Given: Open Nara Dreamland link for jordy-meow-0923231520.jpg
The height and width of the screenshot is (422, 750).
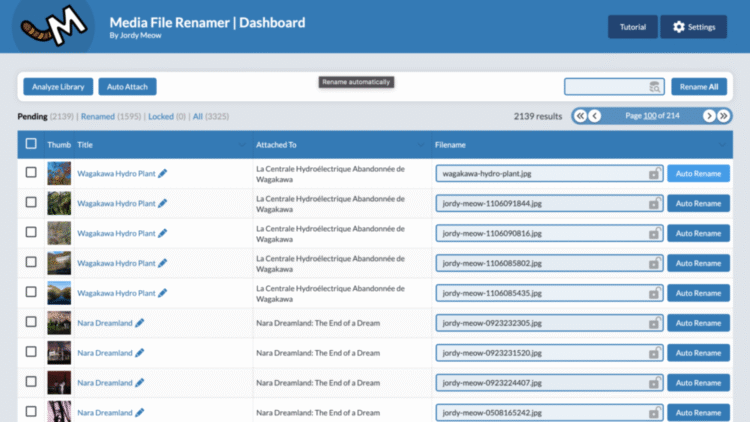Looking at the screenshot, I should (105, 353).
